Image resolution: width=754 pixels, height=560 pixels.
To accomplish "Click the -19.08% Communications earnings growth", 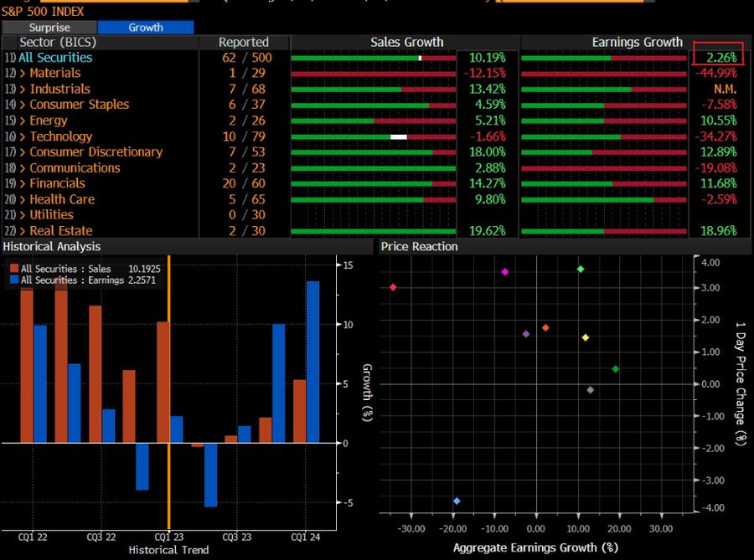I will [x=716, y=167].
